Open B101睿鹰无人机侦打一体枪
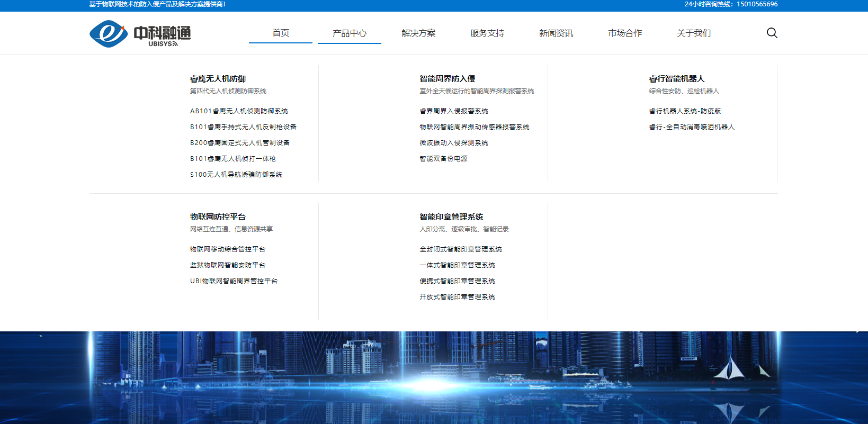The height and width of the screenshot is (424, 868). point(233,159)
